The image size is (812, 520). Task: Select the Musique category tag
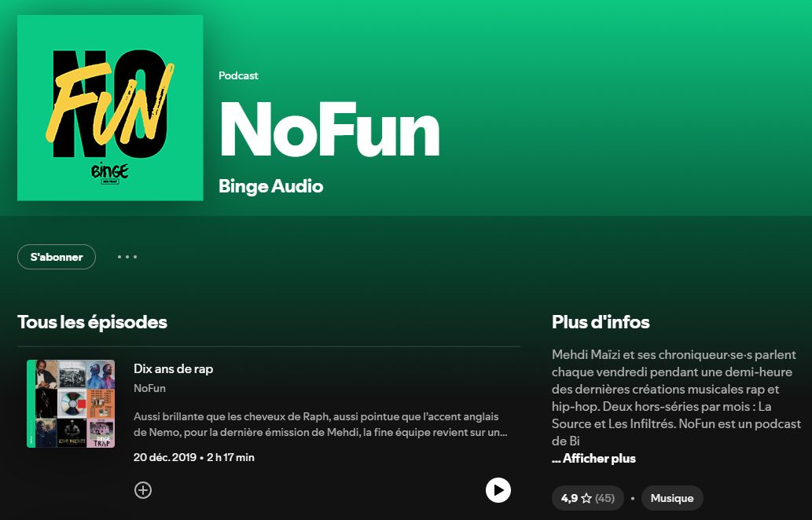pos(672,498)
